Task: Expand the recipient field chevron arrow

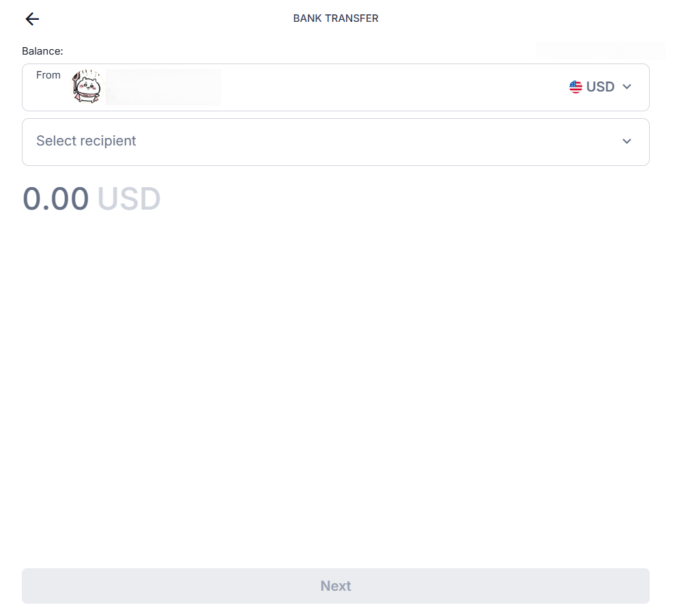Action: coord(627,141)
